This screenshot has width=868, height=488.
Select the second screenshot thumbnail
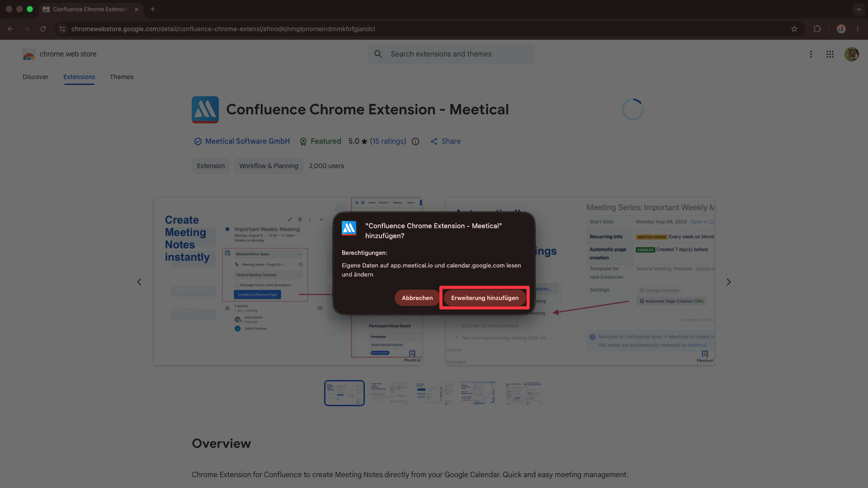389,393
